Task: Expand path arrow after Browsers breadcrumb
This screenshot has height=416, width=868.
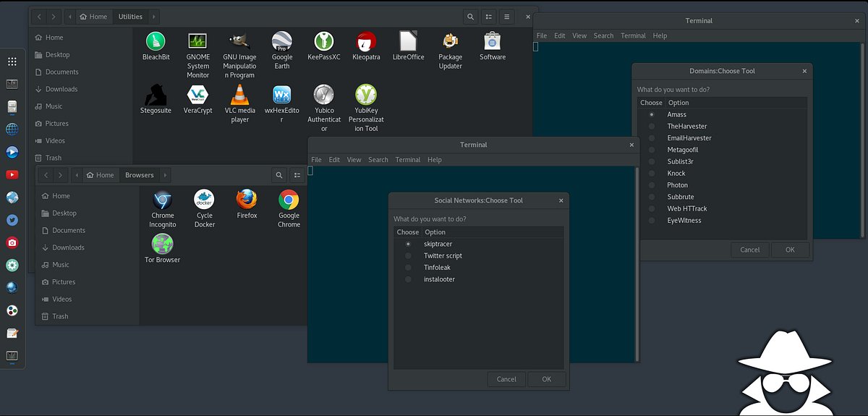Action: pos(165,175)
